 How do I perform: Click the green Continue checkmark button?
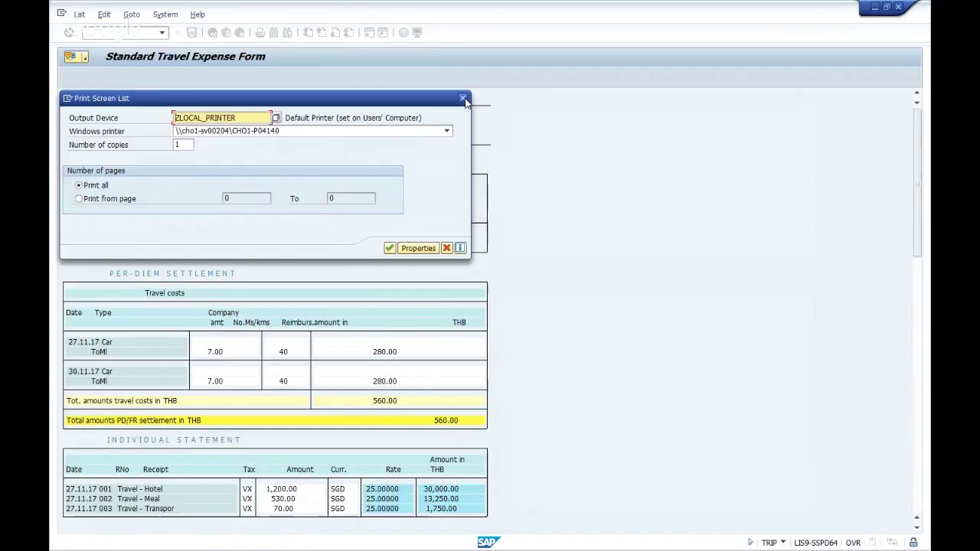390,248
